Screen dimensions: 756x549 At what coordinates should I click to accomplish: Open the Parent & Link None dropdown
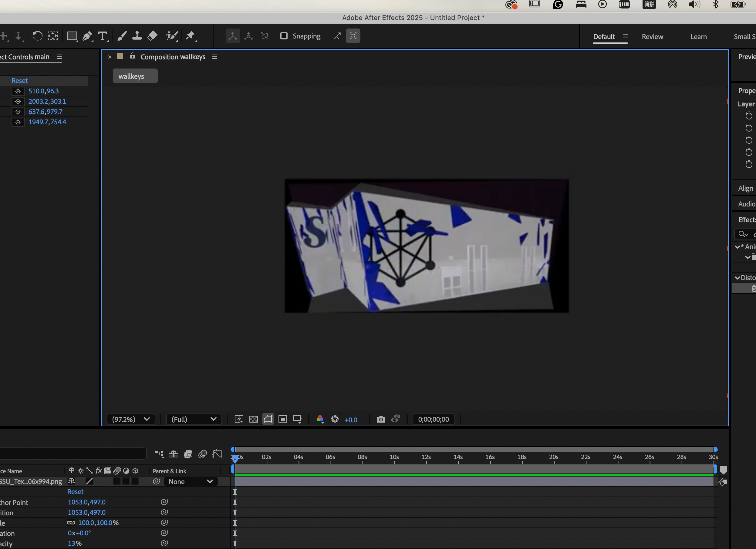tap(190, 482)
